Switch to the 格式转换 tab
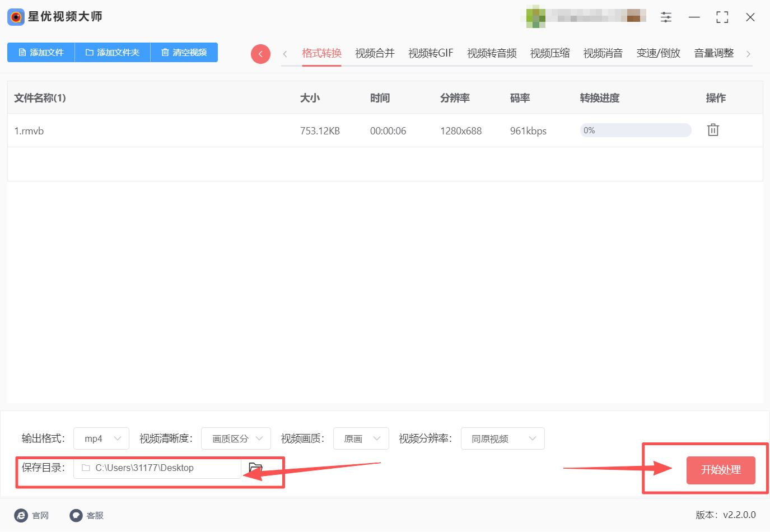This screenshot has width=770, height=532. (321, 53)
